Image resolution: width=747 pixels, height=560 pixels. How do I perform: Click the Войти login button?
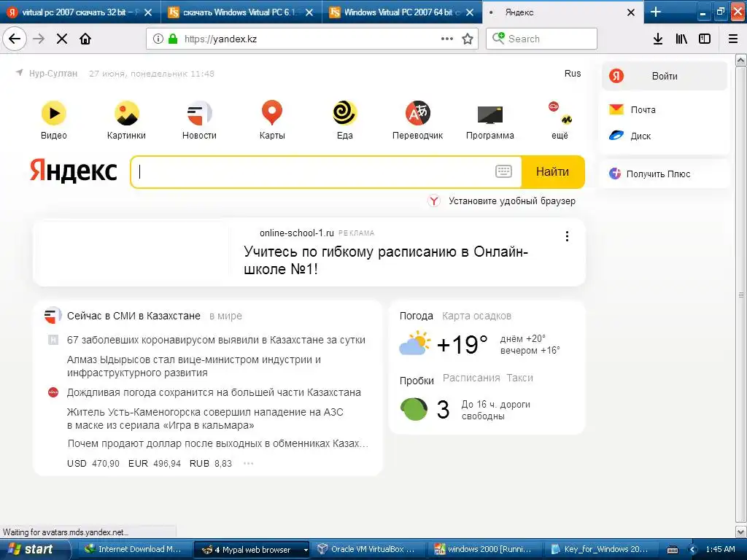[x=664, y=76]
